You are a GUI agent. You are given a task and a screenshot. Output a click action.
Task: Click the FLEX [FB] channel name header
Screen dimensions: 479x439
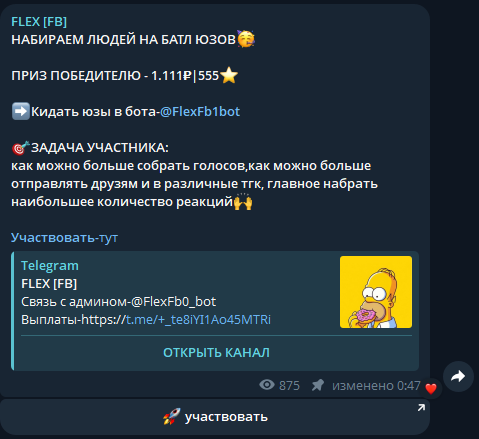[x=39, y=22]
